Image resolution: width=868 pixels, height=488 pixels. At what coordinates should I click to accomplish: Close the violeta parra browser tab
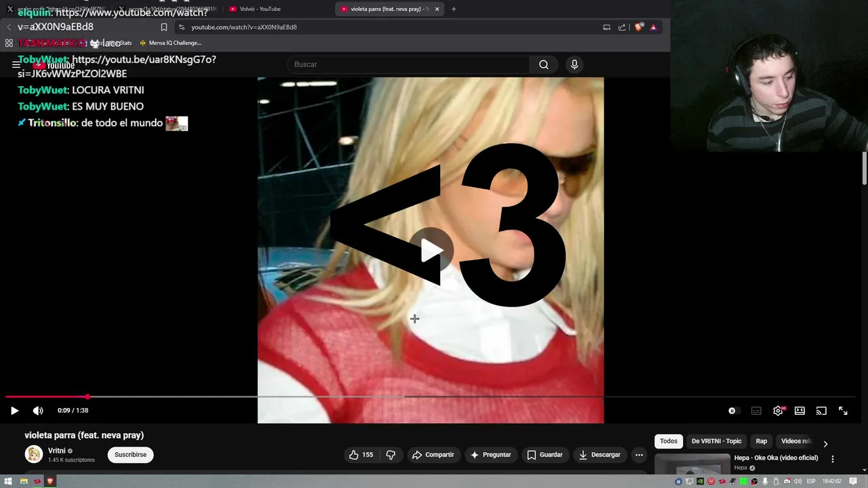point(437,9)
